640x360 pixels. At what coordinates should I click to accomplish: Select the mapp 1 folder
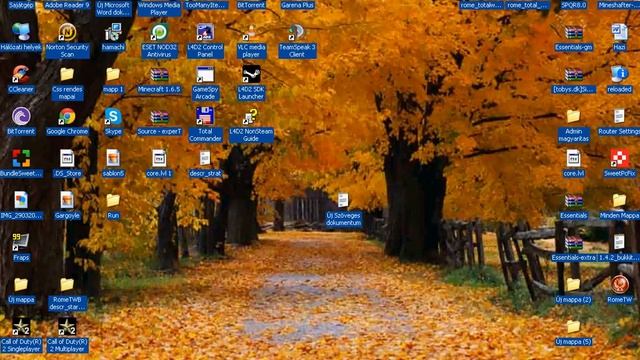coord(113,75)
